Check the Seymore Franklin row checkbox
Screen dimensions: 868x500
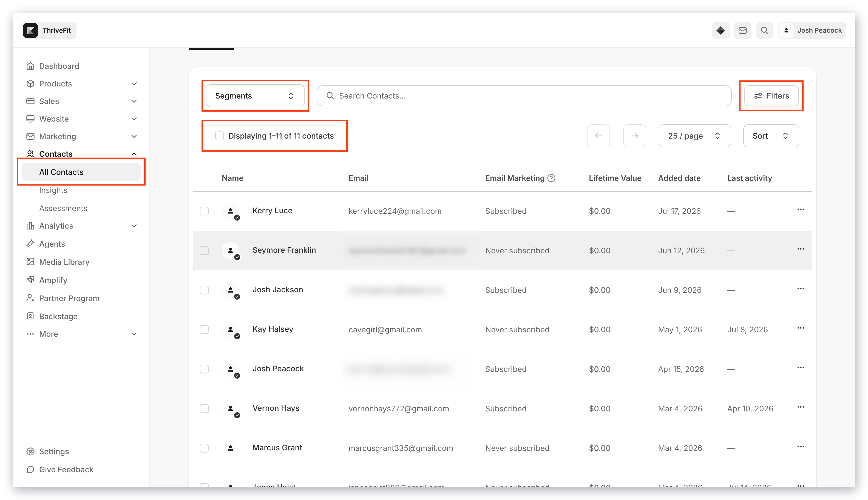204,250
